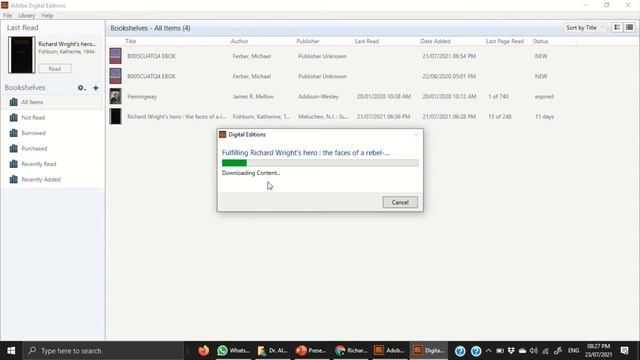Open Firefox from the taskbar
Image resolution: width=640 pixels, height=360 pixels.
click(203, 351)
